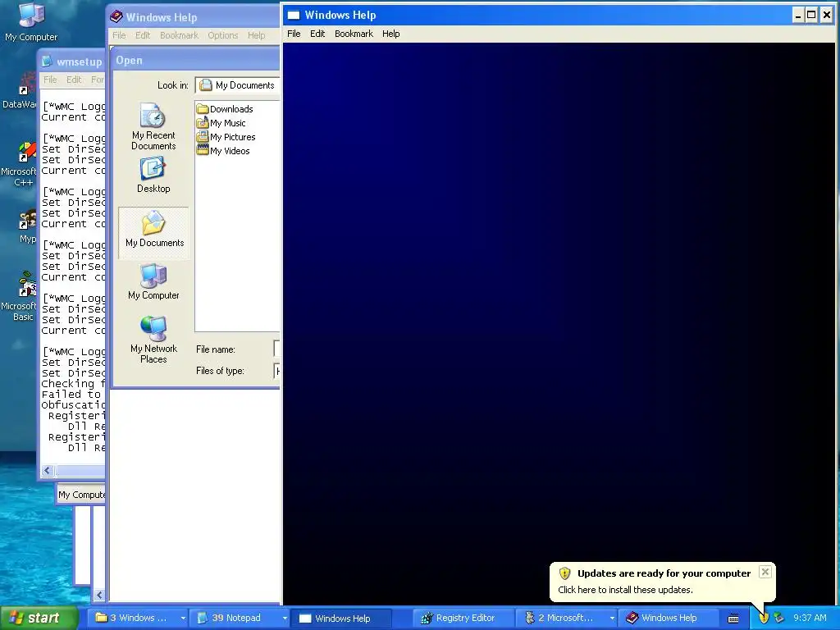The width and height of the screenshot is (840, 630).
Task: Click the File name input field
Action: [276, 349]
